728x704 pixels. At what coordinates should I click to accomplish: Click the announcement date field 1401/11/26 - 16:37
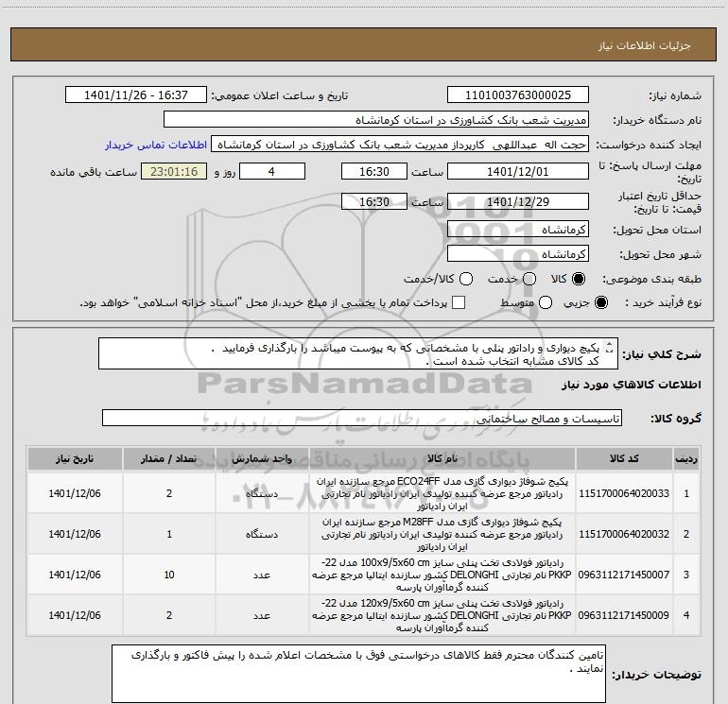[x=136, y=95]
